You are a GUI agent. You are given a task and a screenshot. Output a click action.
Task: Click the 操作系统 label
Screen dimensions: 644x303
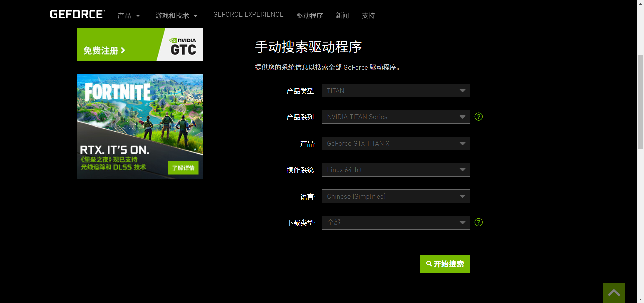point(301,170)
